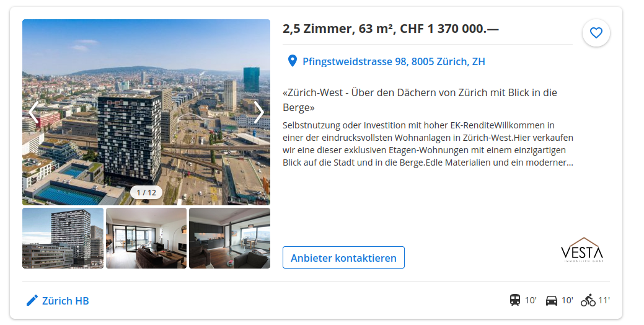Screen dimensions: 644x325
Task: Click Anbieter kontaktieren button
Action: [343, 257]
